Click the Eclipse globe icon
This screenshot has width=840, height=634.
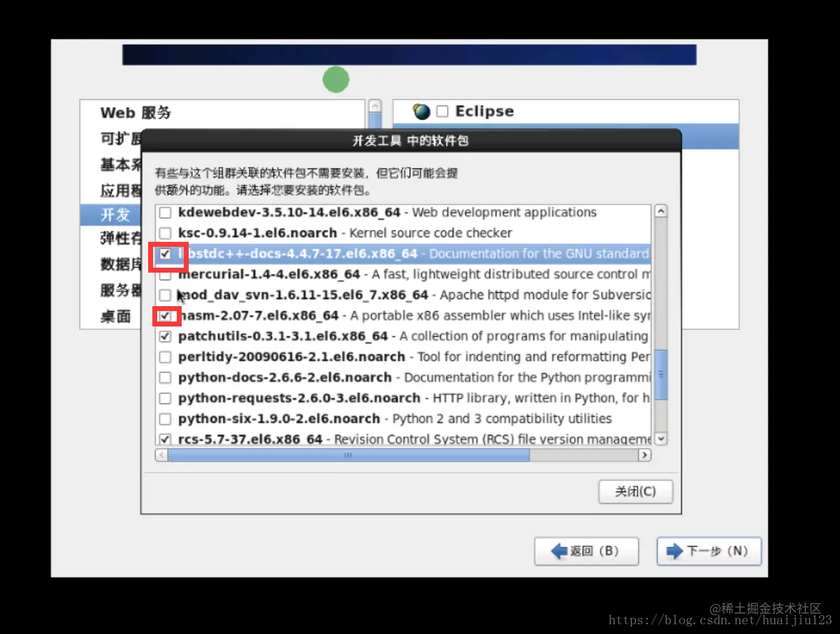[x=421, y=111]
